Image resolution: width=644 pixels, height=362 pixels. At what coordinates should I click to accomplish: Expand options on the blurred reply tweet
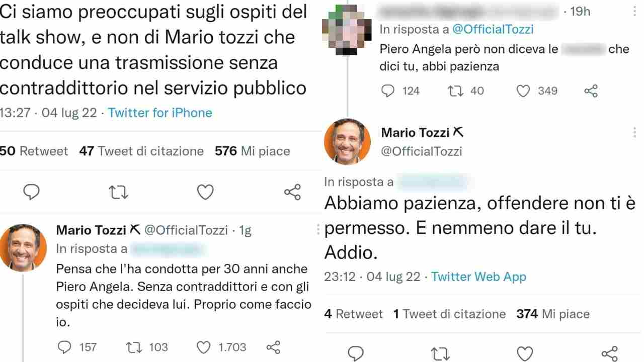[x=634, y=9]
